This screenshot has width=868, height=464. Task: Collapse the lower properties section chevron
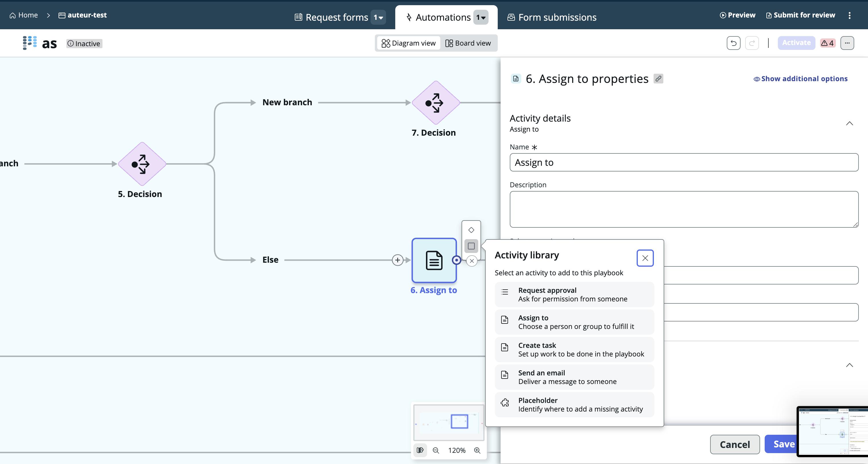(x=849, y=365)
